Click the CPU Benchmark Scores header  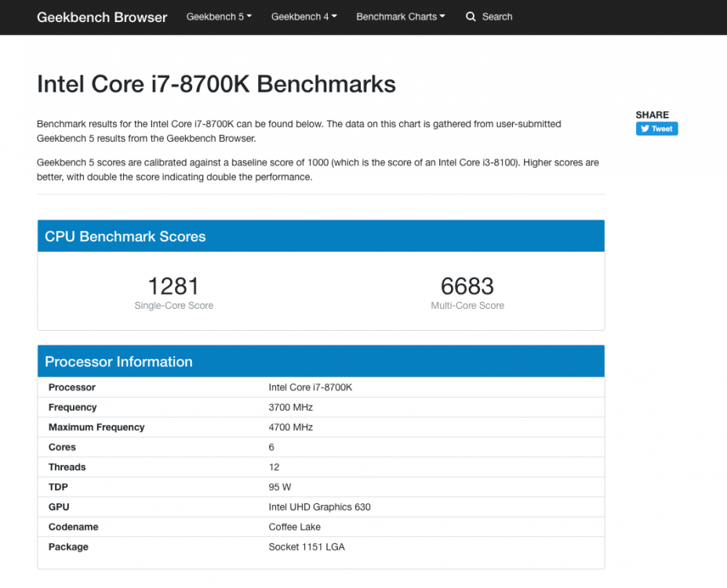pyautogui.click(x=321, y=236)
